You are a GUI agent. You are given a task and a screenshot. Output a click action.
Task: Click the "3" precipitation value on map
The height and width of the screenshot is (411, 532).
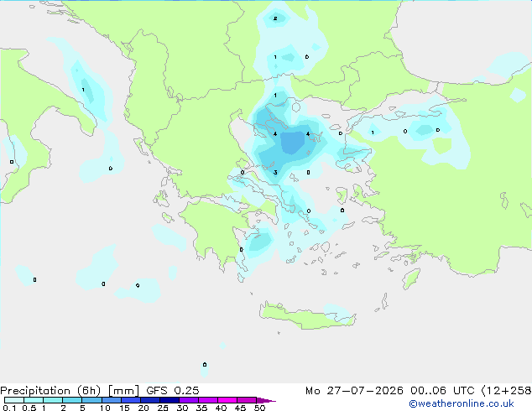[x=275, y=173]
